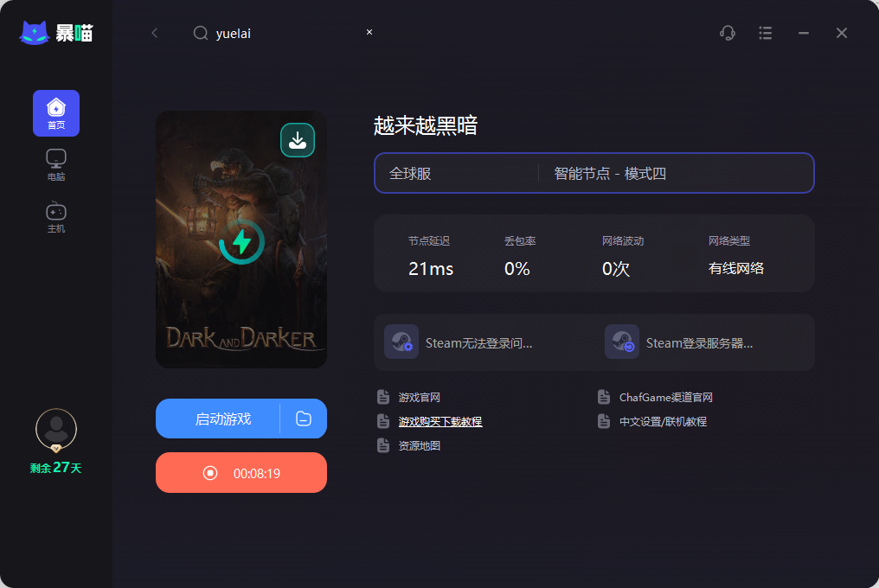Switch to the 主机 console tab

pyautogui.click(x=56, y=217)
